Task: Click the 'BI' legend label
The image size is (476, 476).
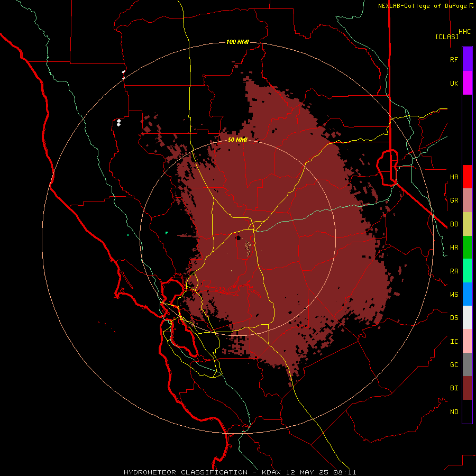Action: click(x=454, y=388)
